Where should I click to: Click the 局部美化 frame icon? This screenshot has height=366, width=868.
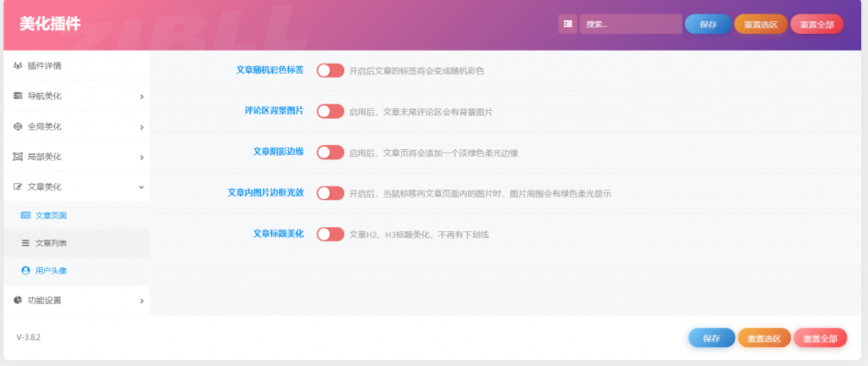(x=18, y=157)
